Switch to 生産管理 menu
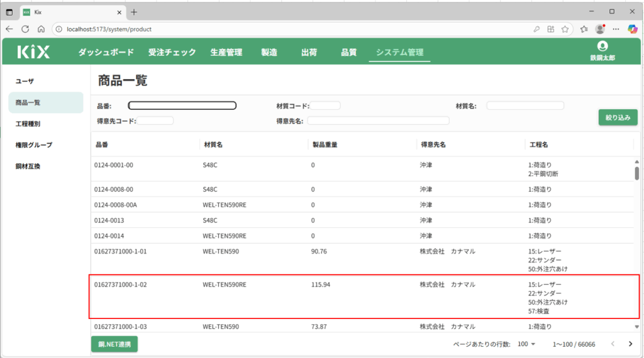644x358 pixels. tap(226, 53)
